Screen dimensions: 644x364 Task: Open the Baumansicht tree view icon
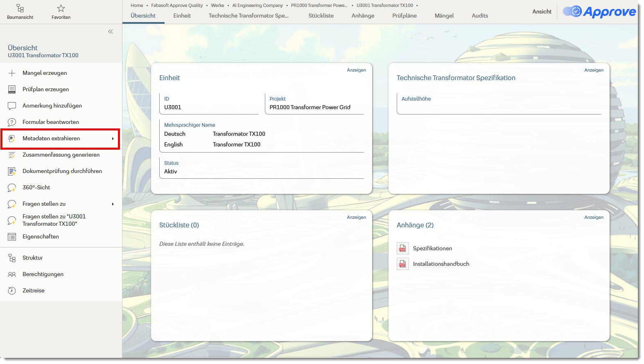[20, 8]
